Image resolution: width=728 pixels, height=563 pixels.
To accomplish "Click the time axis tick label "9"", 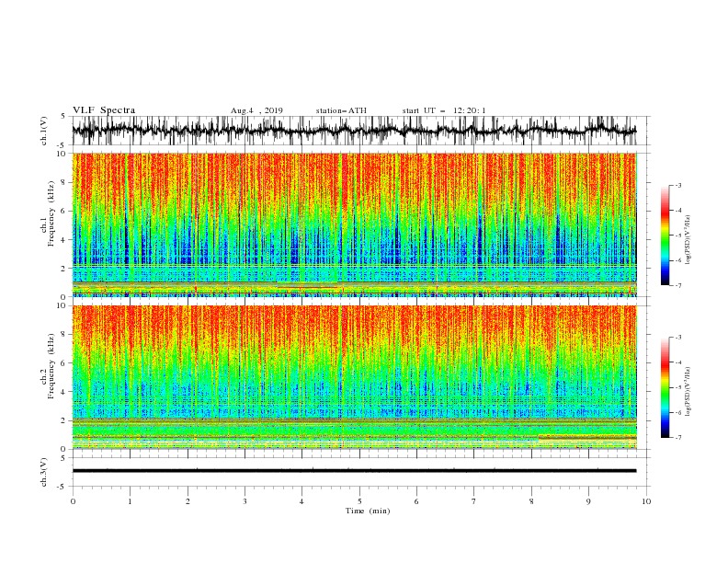I will coord(588,501).
